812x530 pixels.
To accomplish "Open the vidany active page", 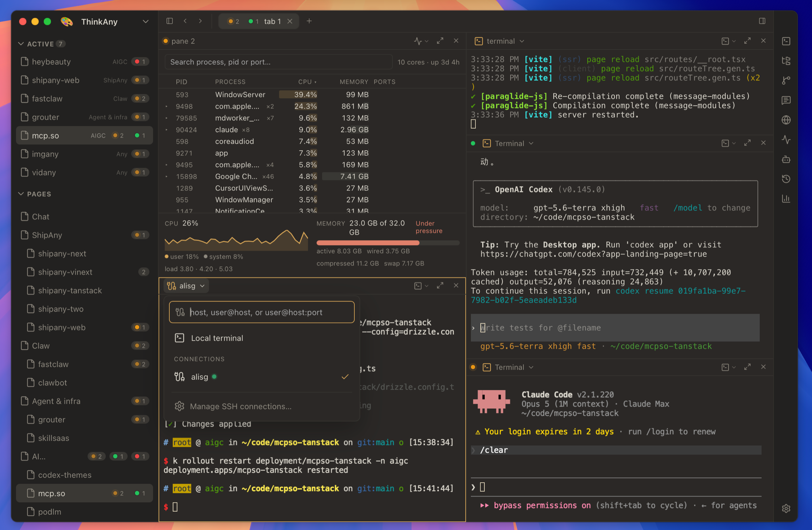I will 84,173.
